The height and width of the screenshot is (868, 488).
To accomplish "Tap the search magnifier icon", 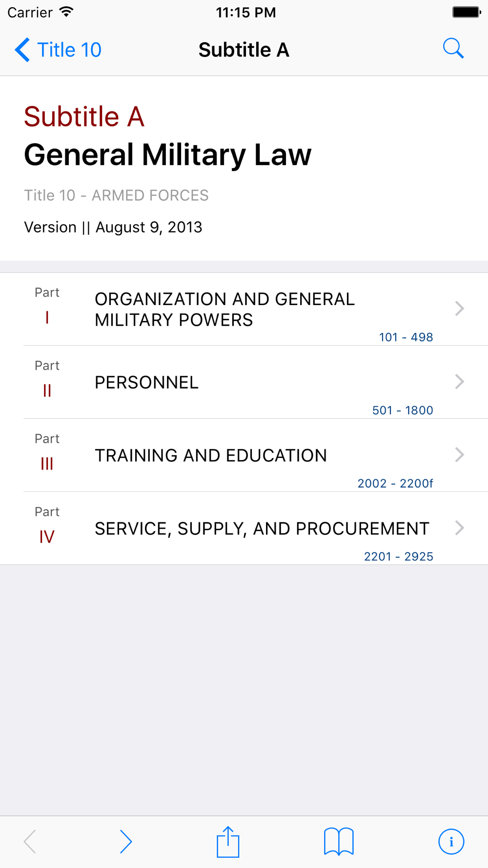I will 453,49.
